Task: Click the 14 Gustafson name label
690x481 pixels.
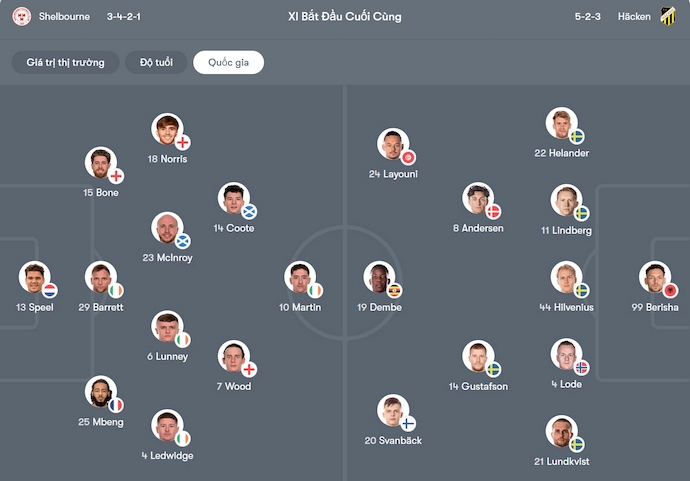Action: [478, 387]
